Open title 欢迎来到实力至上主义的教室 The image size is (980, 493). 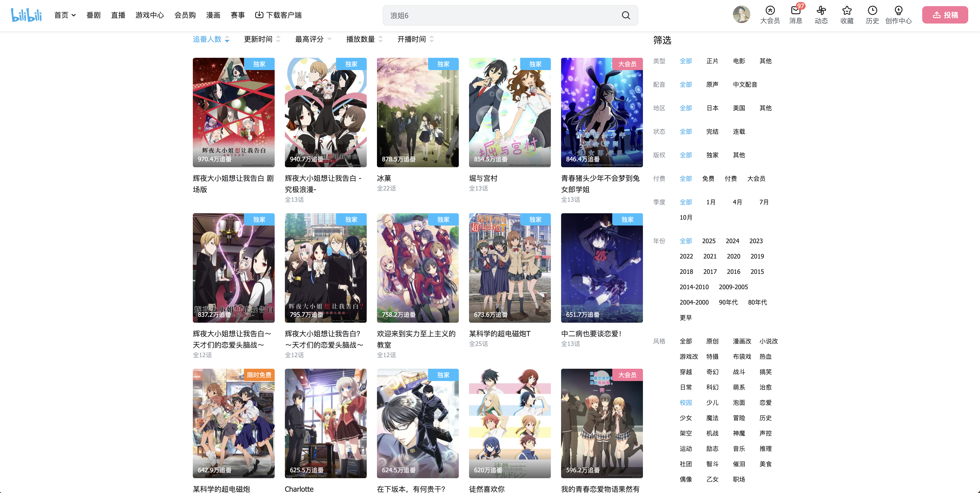pyautogui.click(x=416, y=339)
